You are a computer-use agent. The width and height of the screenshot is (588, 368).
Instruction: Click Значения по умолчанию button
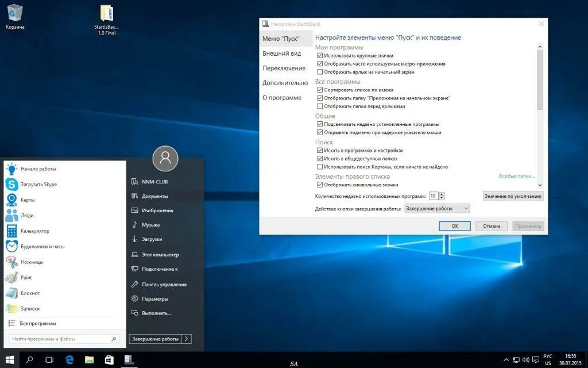coord(513,196)
